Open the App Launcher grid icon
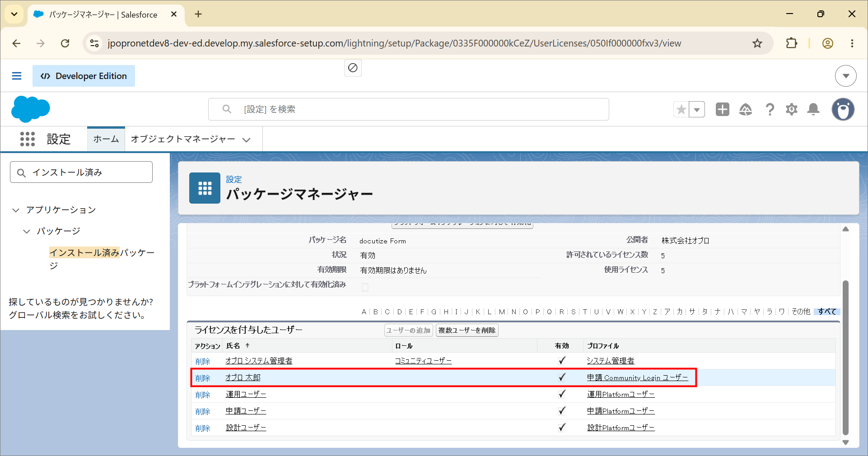The width and height of the screenshot is (868, 456). coord(28,139)
